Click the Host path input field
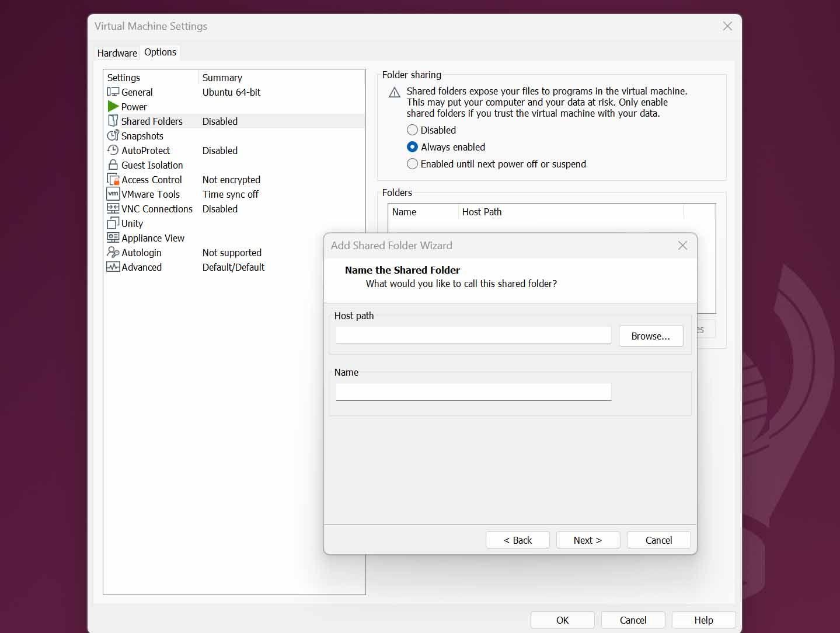Image resolution: width=840 pixels, height=633 pixels. (473, 335)
